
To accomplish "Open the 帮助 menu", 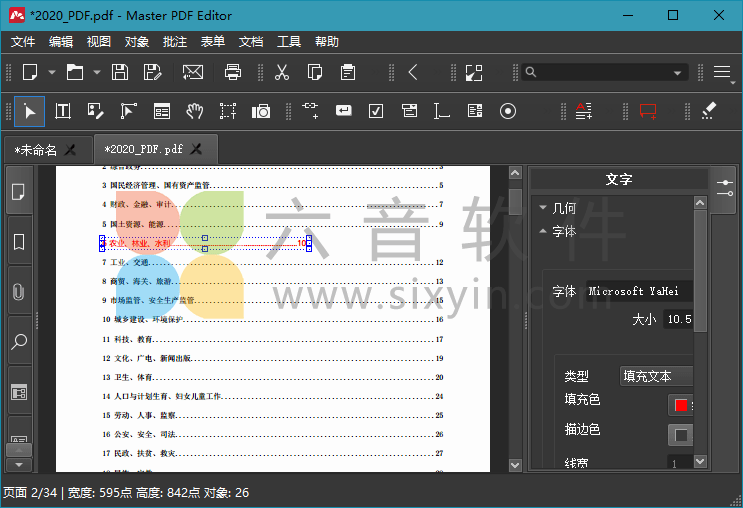I will coord(326,42).
